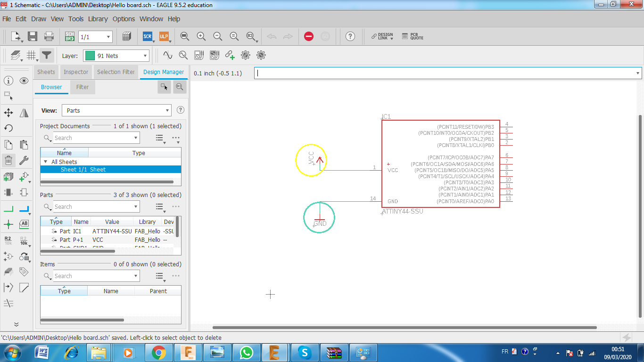Screen dimensions: 644x362
Task: Open the Library menu
Action: 98,19
